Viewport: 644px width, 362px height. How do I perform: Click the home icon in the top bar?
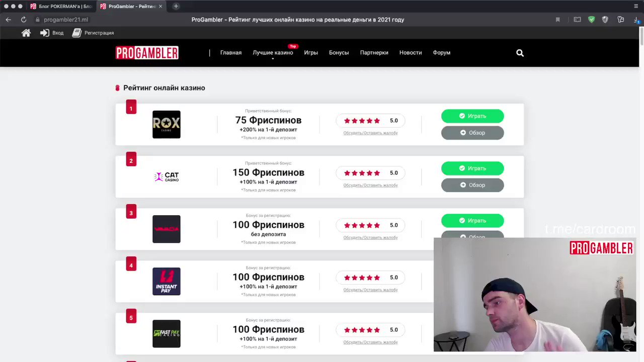coord(26,33)
